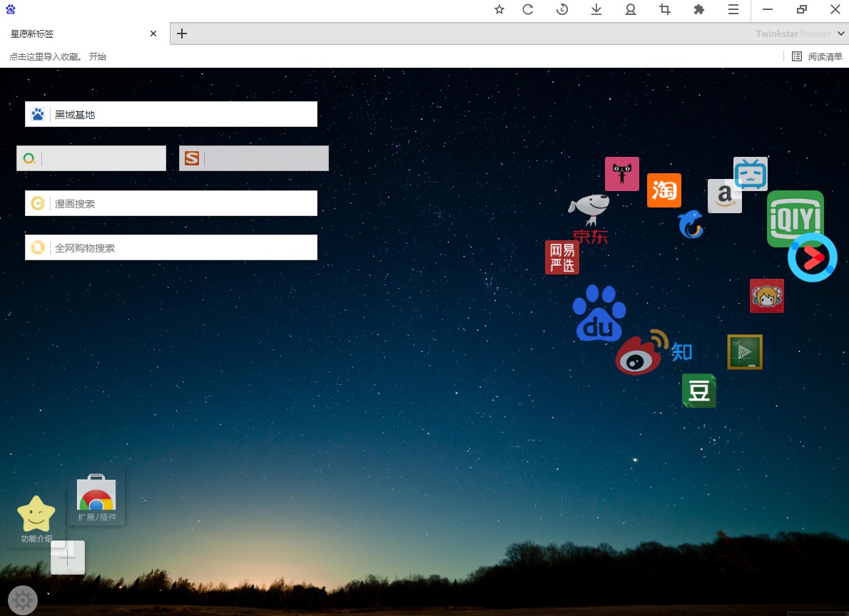
Task: Reload the page with the refresh icon
Action: 528,9
